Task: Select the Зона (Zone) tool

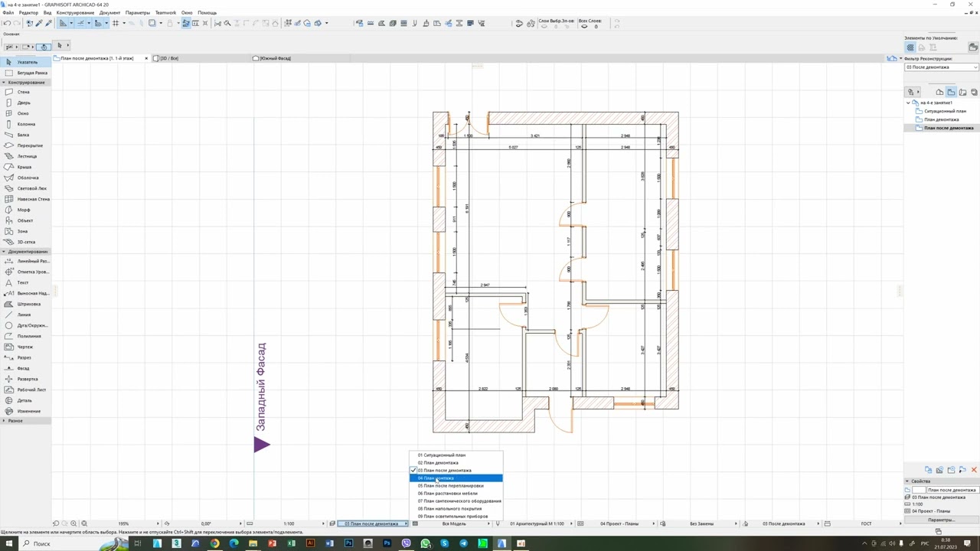Action: [x=22, y=231]
